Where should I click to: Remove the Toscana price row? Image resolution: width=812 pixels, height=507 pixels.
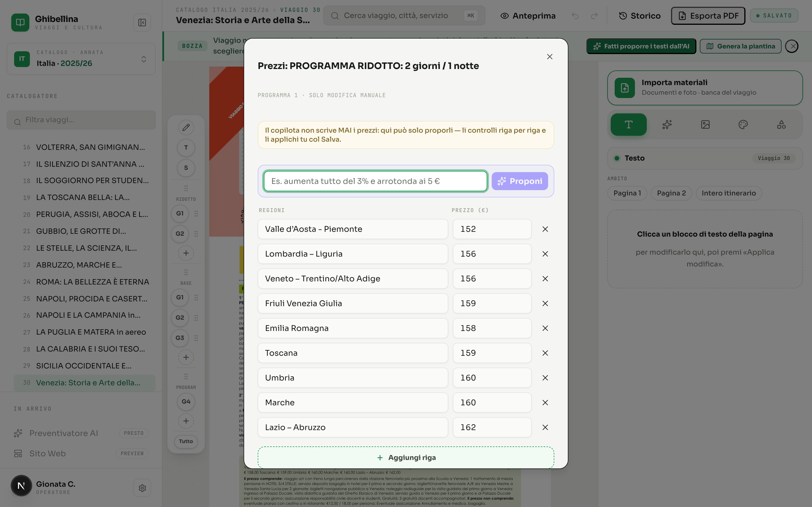pyautogui.click(x=545, y=353)
